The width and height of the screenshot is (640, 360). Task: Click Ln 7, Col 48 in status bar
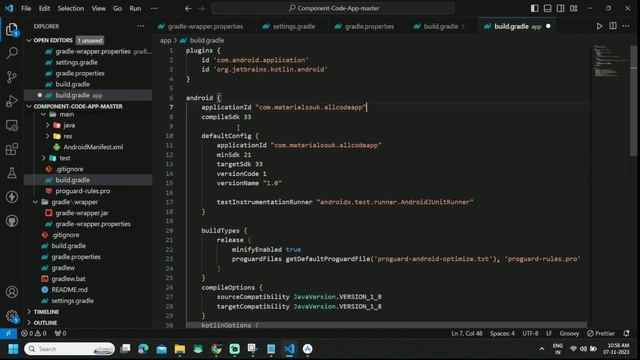point(467,333)
